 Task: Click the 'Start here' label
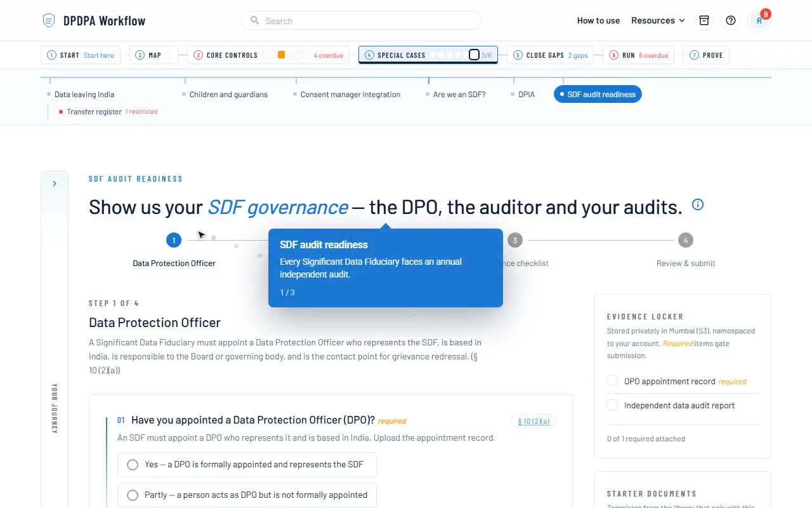click(x=99, y=55)
